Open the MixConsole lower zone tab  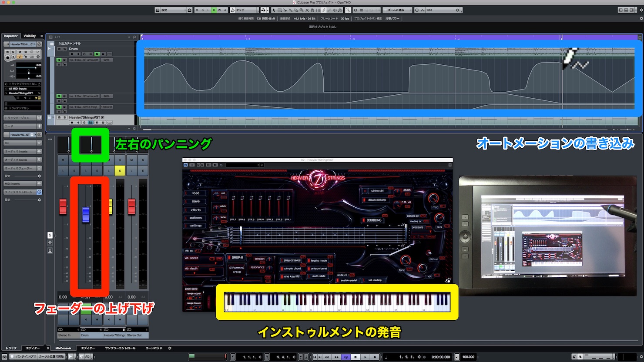pos(64,348)
